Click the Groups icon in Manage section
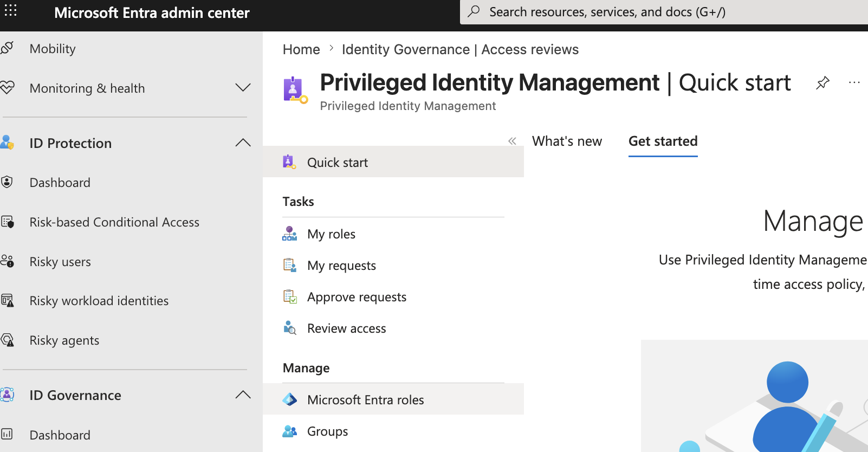 tap(290, 431)
